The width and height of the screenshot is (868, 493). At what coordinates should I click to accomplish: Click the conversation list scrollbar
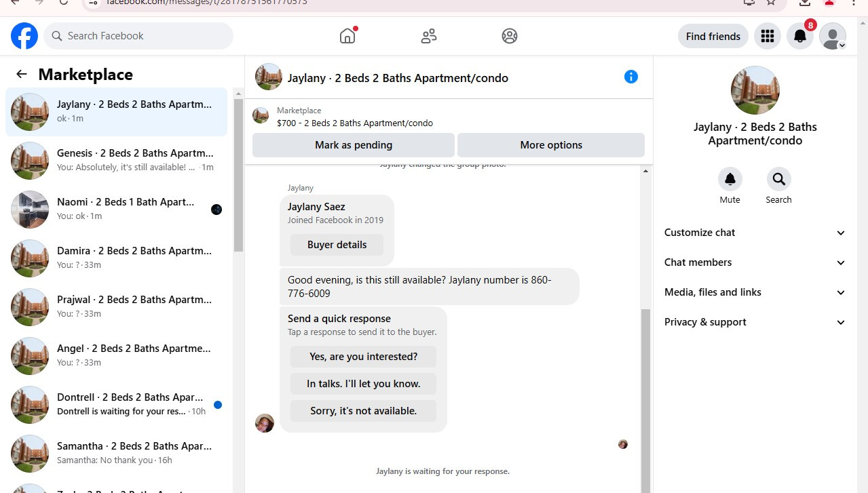coord(238,175)
